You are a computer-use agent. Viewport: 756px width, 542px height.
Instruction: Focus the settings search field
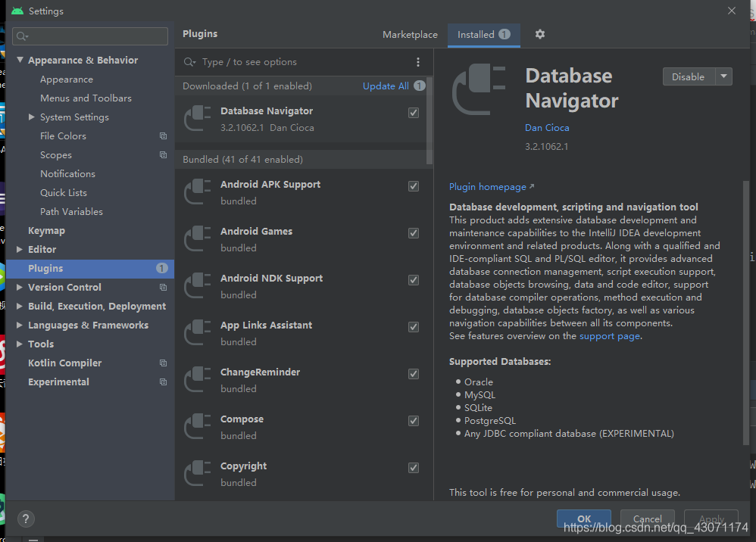point(90,36)
